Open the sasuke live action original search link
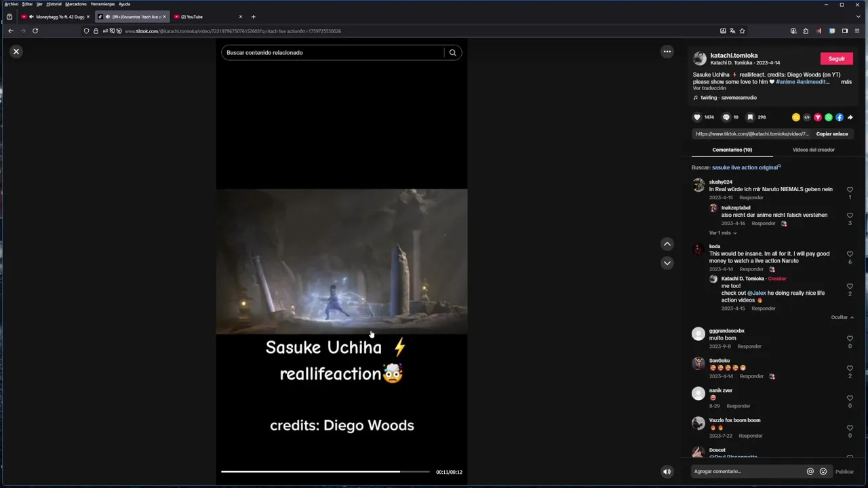The height and width of the screenshot is (488, 868). (746, 167)
